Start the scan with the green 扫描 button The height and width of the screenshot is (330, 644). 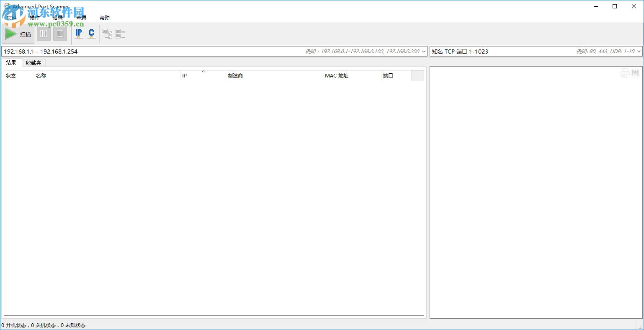pos(18,34)
